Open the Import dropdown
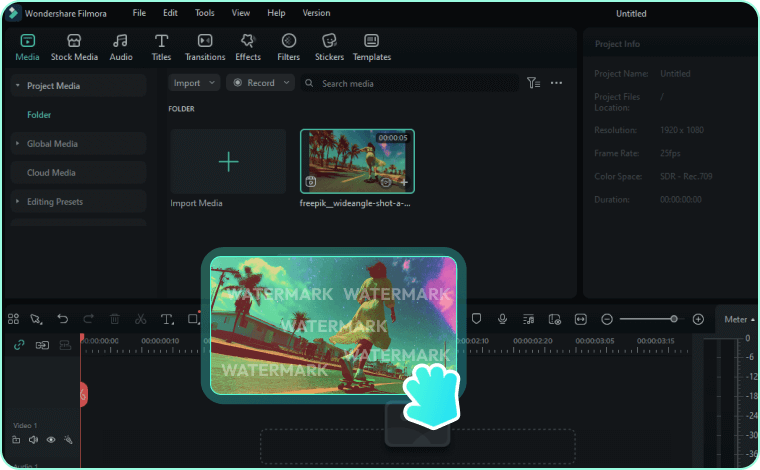 point(194,83)
